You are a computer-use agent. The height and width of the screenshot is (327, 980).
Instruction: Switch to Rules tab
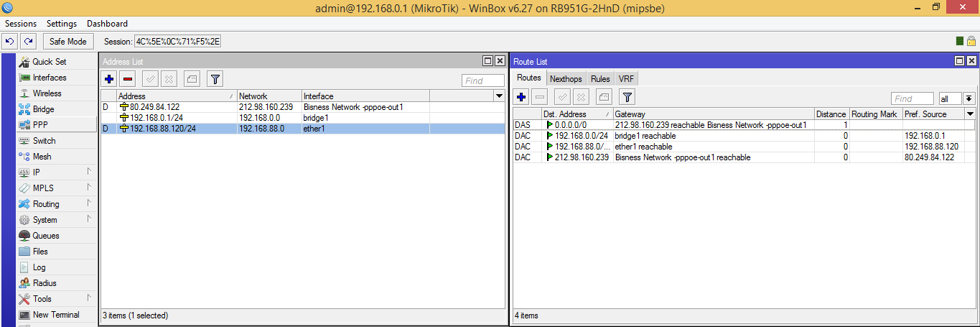[600, 79]
